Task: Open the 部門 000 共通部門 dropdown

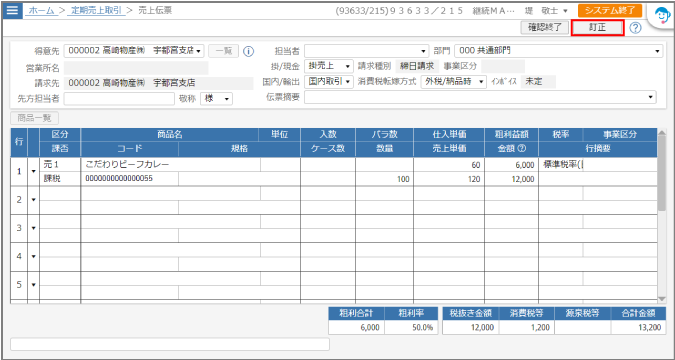Action: (x=558, y=51)
